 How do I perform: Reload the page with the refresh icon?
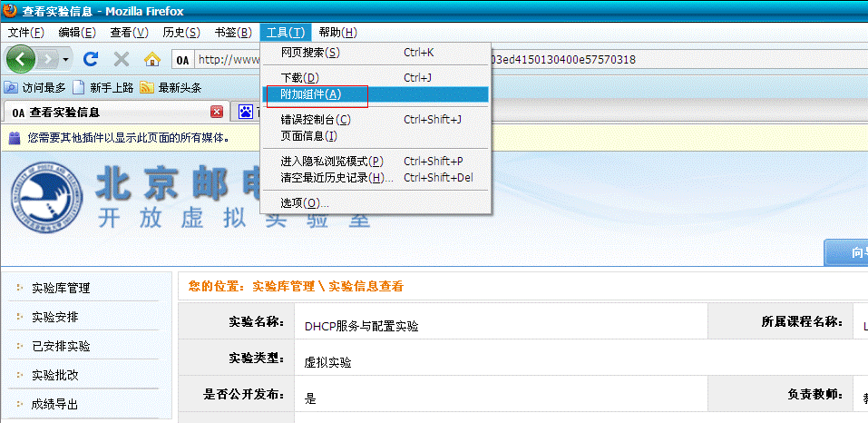coord(90,59)
